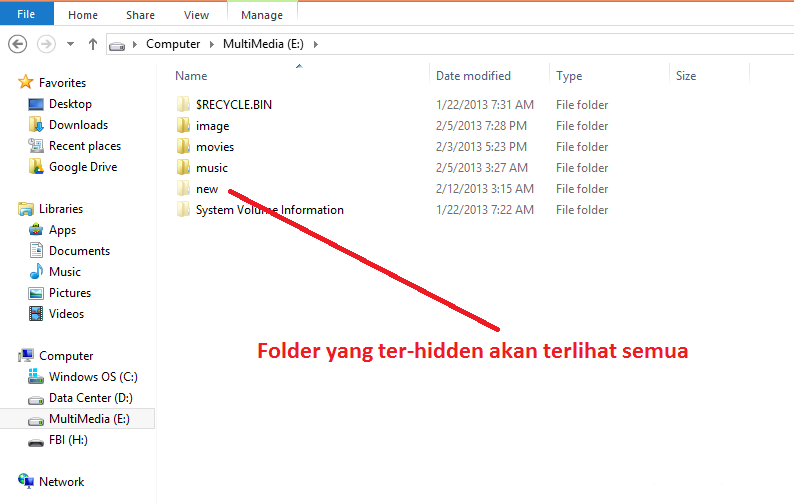The image size is (794, 504).
Task: Click the movies folder name
Action: point(215,147)
